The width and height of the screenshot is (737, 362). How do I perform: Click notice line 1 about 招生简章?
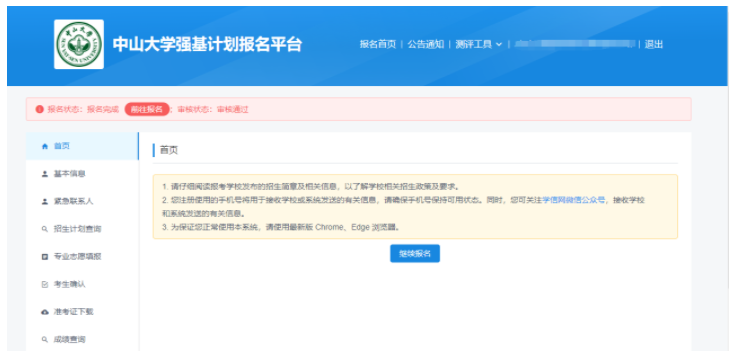[x=311, y=186]
